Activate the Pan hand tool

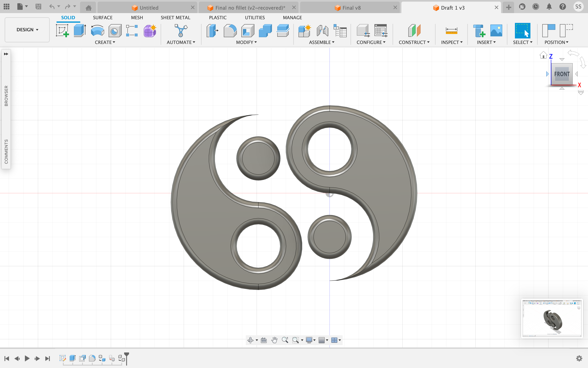click(274, 340)
